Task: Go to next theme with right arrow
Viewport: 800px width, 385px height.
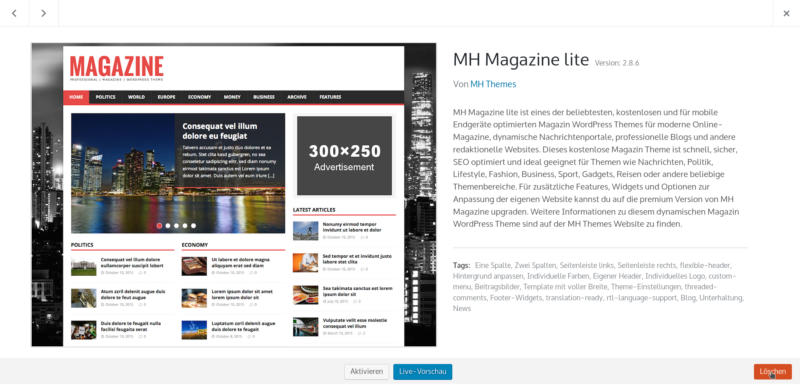Action: pos(44,13)
